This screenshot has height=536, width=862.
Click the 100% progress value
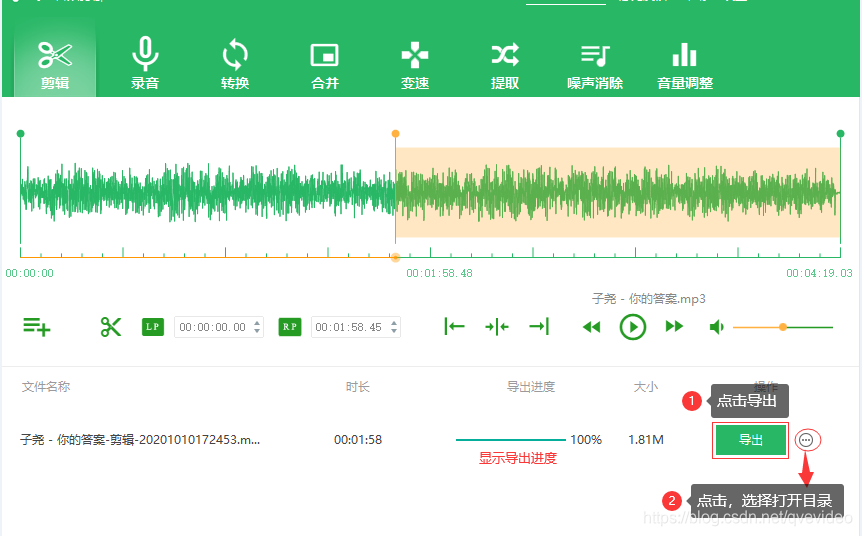click(586, 440)
